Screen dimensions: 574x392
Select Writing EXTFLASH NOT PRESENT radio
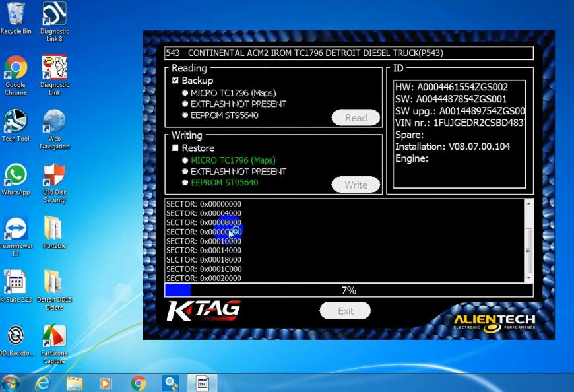tap(185, 172)
